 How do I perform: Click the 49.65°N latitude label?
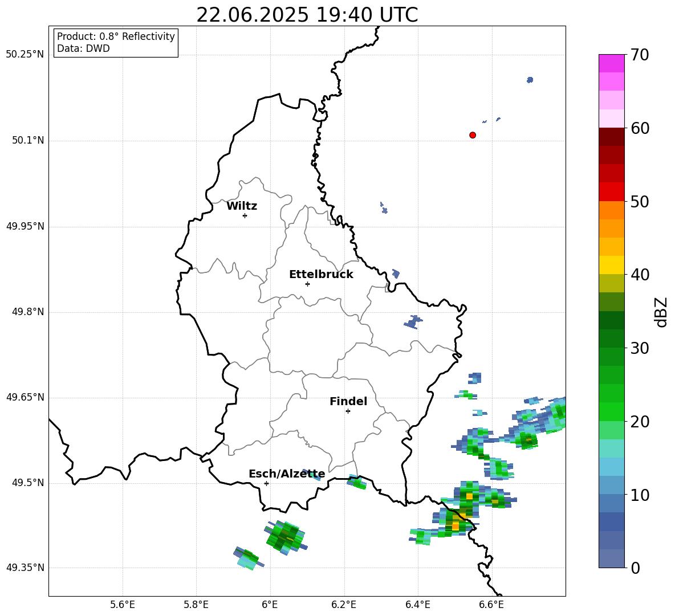25,397
